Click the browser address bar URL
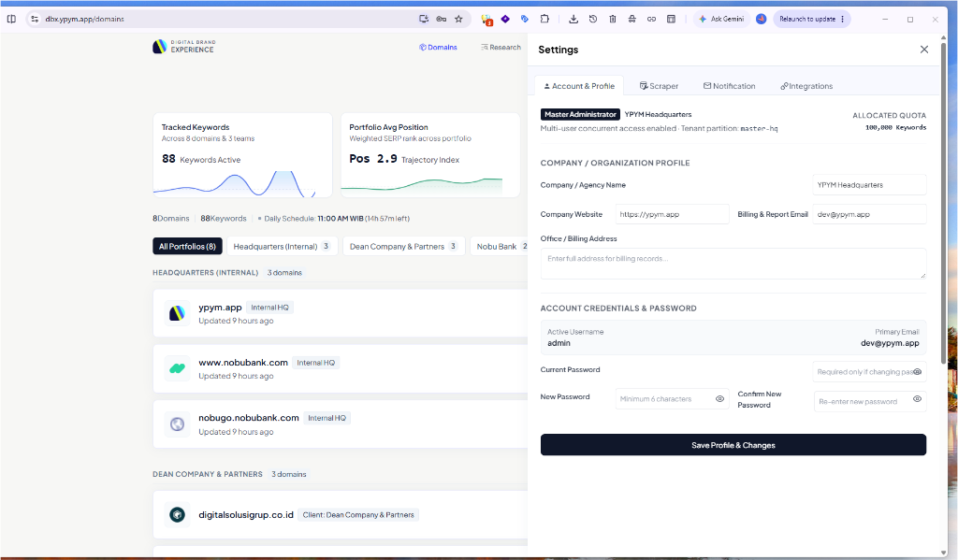The image size is (958, 560). (x=85, y=19)
